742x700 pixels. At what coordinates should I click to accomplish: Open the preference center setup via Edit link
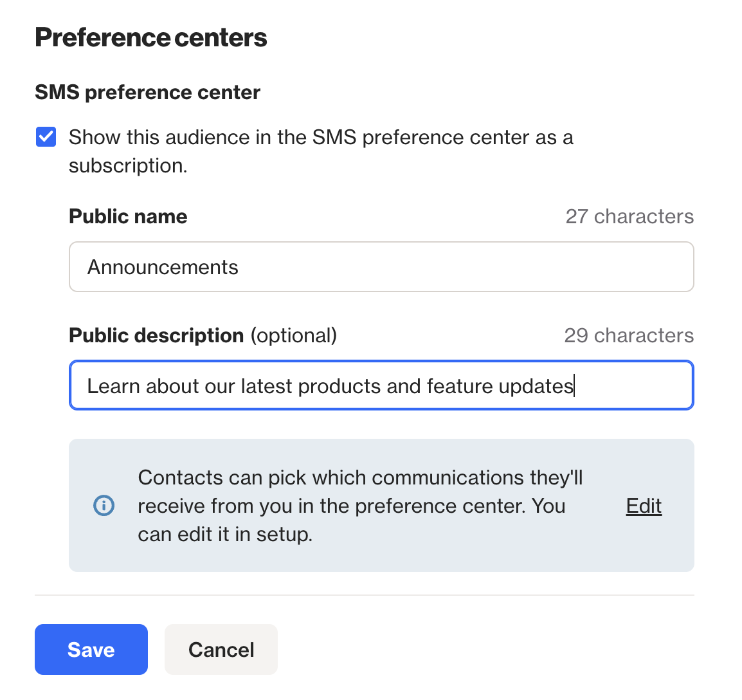click(x=643, y=506)
